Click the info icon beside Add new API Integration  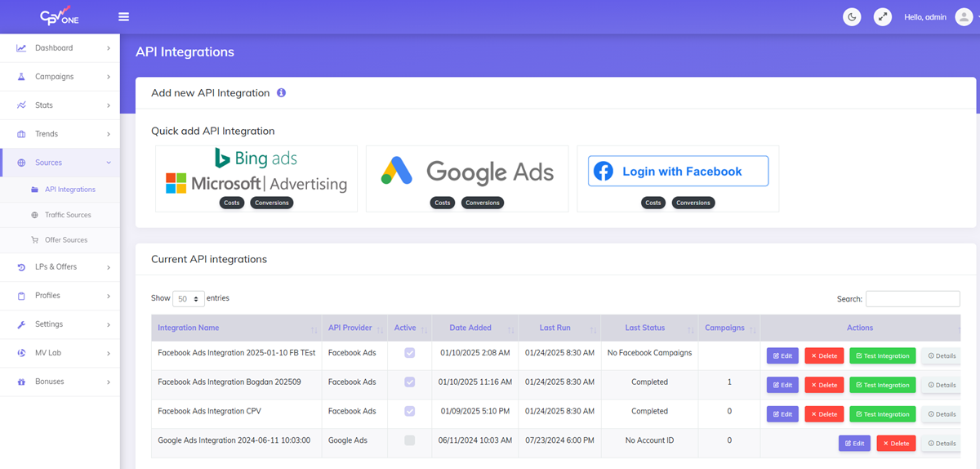coord(281,93)
